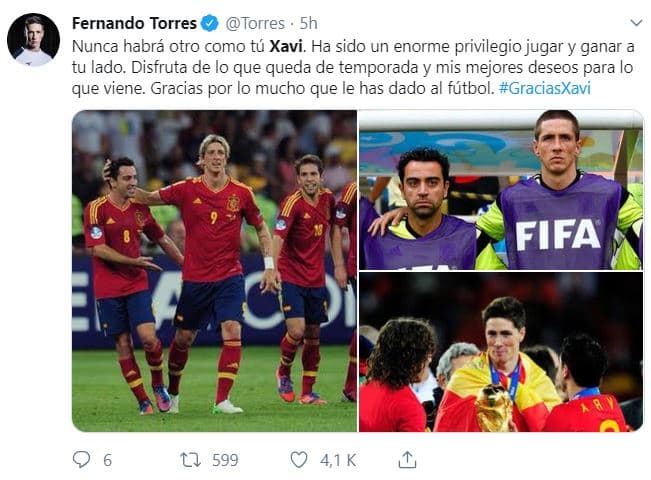Click the @Torres handle
Viewport: 651px width, 480px height.
pos(255,24)
